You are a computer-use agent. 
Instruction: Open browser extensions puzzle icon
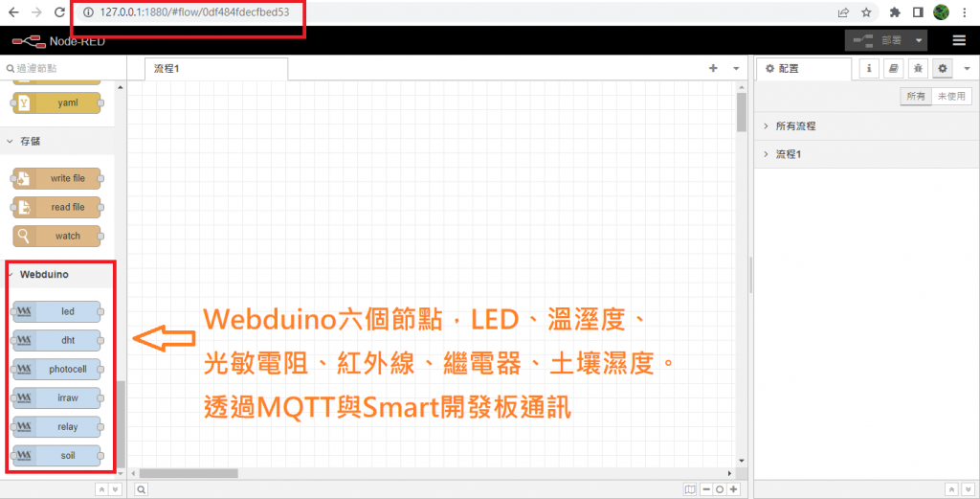click(x=895, y=11)
